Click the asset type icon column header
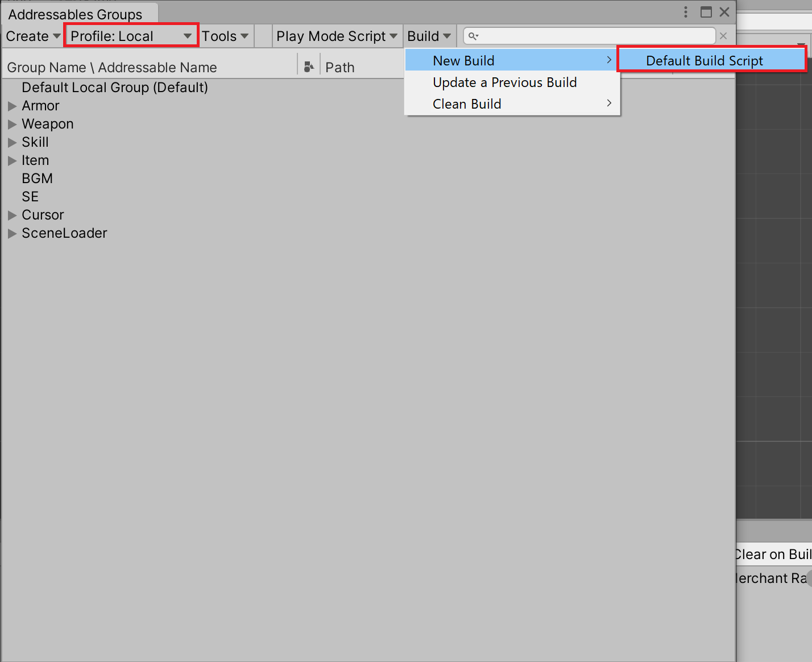This screenshot has height=662, width=812. click(309, 67)
